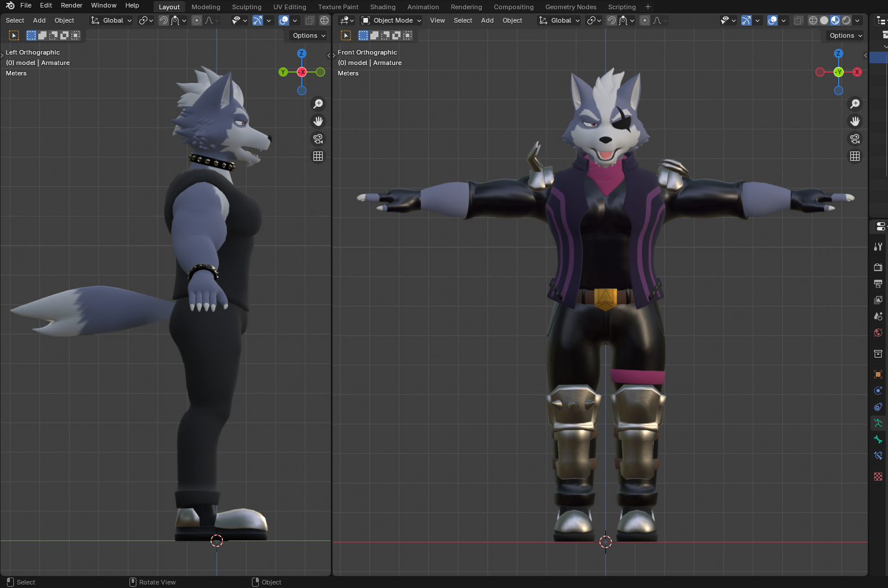Click the View menu in the right viewport

[437, 20]
